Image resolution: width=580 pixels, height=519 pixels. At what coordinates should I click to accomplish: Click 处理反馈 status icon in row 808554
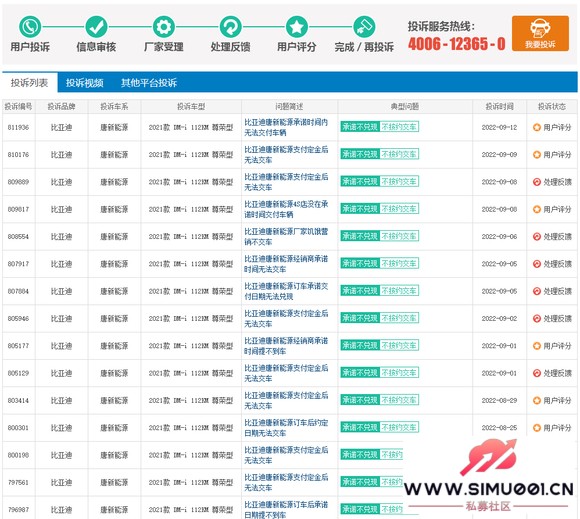[537, 236]
